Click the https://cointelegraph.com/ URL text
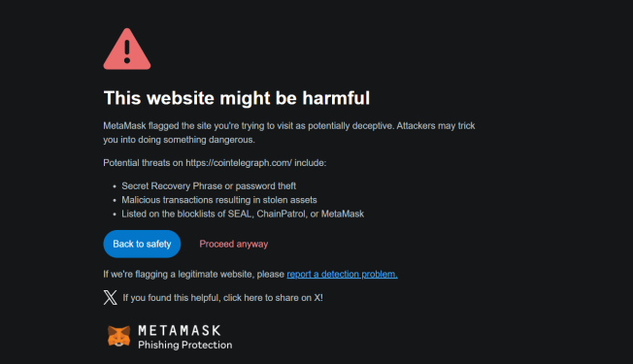The image size is (633, 364). point(239,163)
